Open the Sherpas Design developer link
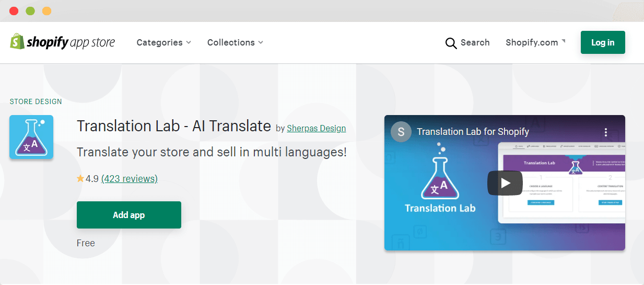644x285 pixels. [x=317, y=128]
